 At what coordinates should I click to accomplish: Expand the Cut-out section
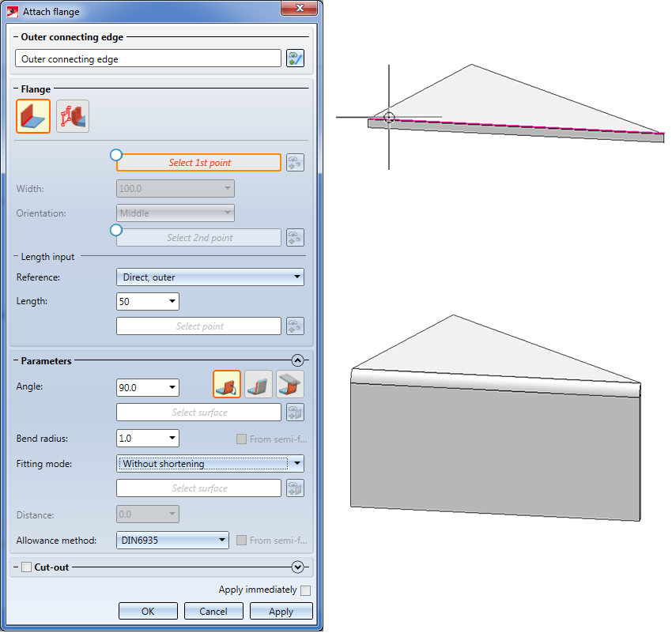(298, 567)
